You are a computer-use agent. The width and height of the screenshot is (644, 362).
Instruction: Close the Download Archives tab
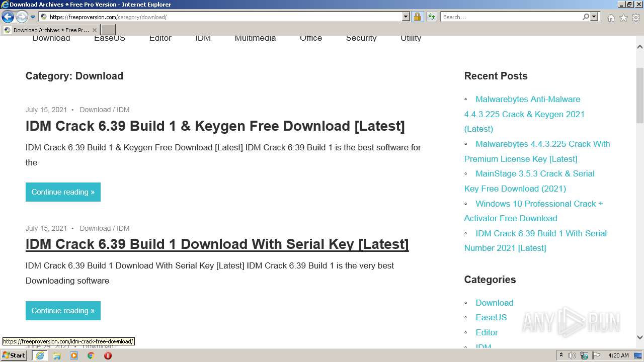[x=94, y=30]
